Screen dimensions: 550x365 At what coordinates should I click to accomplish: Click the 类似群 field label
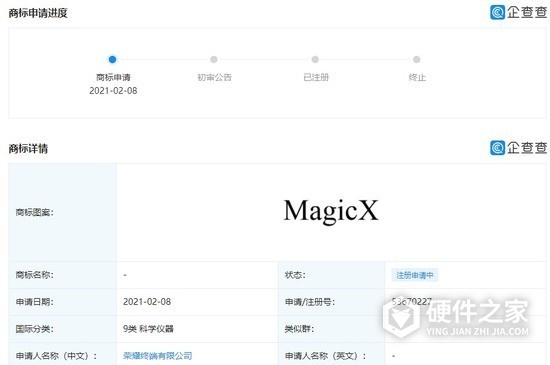[x=299, y=329]
